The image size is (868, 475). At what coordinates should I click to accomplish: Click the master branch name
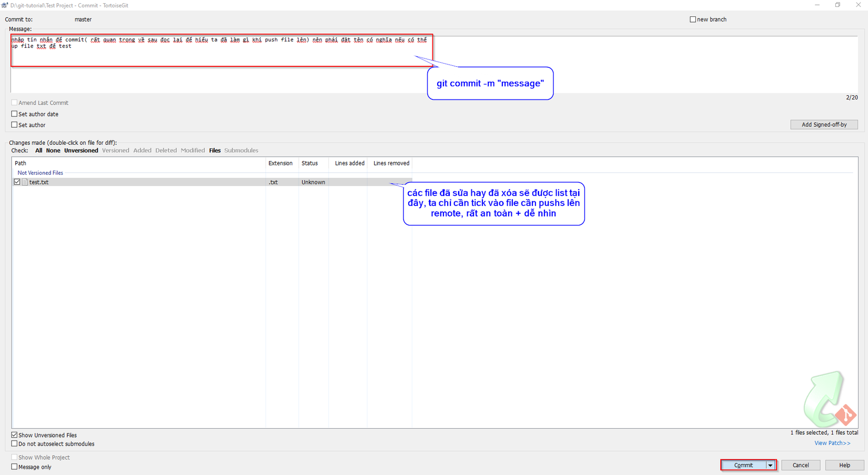tap(83, 19)
